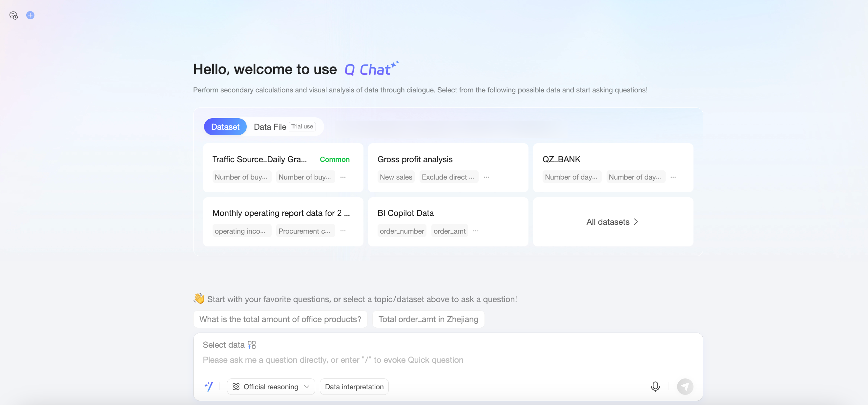Viewport: 868px width, 405px height.
Task: Toggle the Data interpretation option
Action: 354,386
